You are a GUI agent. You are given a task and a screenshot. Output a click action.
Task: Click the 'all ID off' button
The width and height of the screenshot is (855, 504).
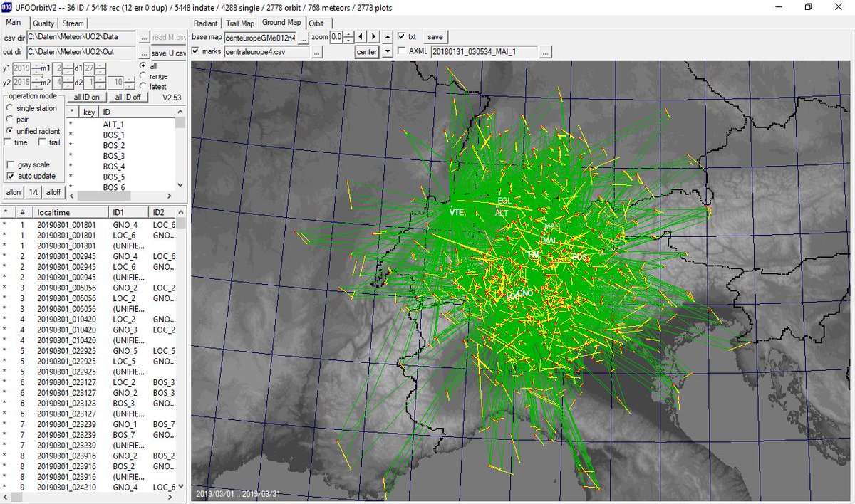pyautogui.click(x=128, y=97)
